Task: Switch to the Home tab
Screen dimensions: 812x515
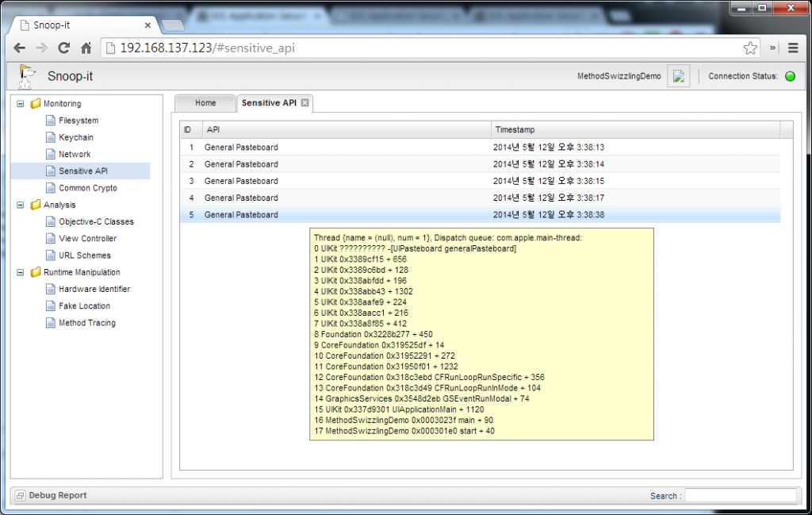Action: (x=205, y=103)
